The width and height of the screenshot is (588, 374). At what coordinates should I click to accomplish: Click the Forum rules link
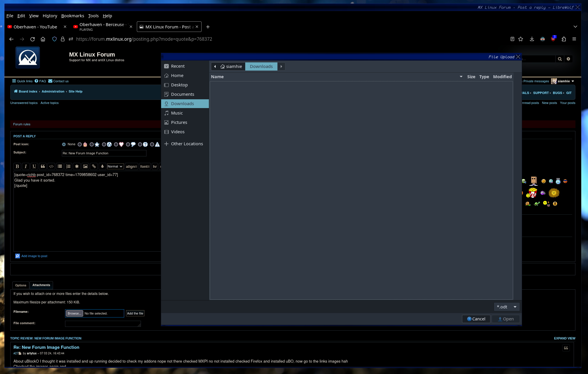coord(22,124)
